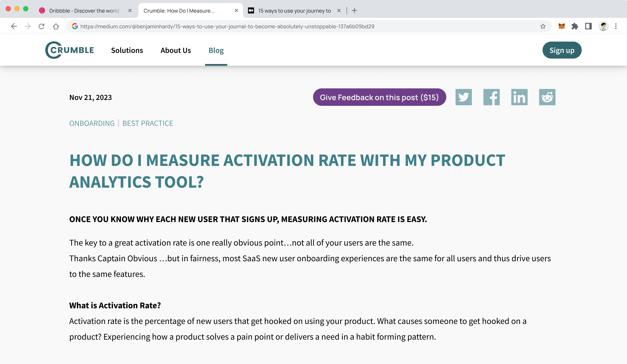Open the MetaMask fox extension

(561, 26)
